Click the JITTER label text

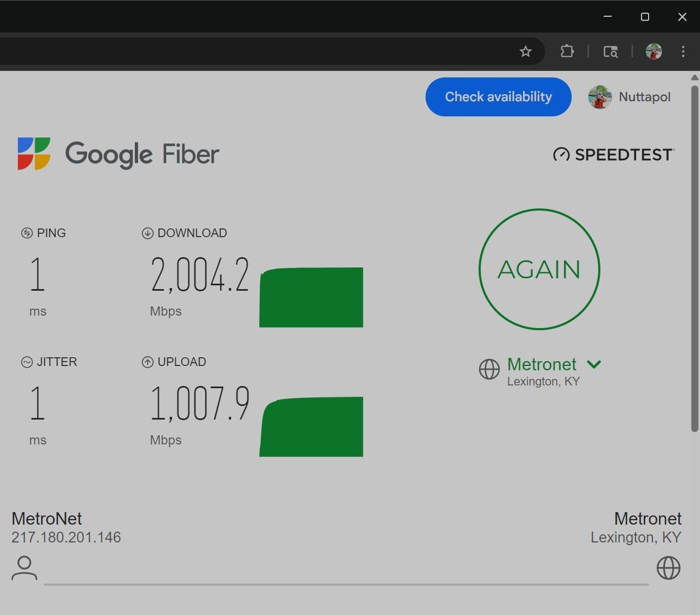(x=57, y=362)
